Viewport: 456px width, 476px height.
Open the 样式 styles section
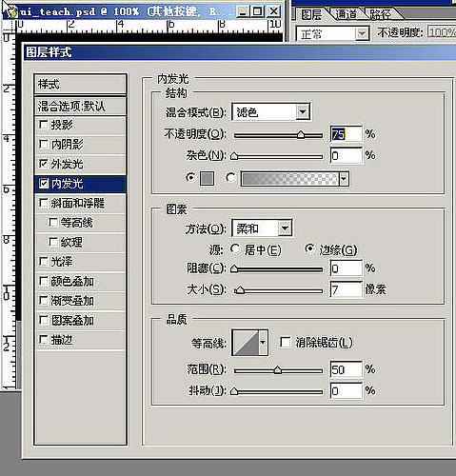click(80, 84)
